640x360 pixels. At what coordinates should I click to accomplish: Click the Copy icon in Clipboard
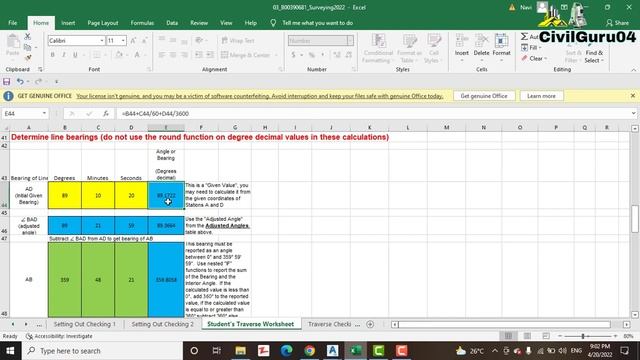(x=27, y=47)
